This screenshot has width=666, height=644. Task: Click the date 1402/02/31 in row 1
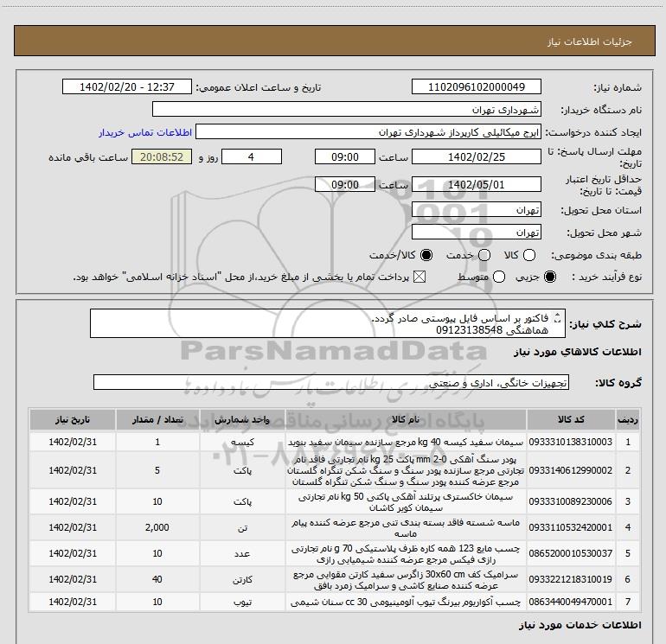(x=73, y=442)
